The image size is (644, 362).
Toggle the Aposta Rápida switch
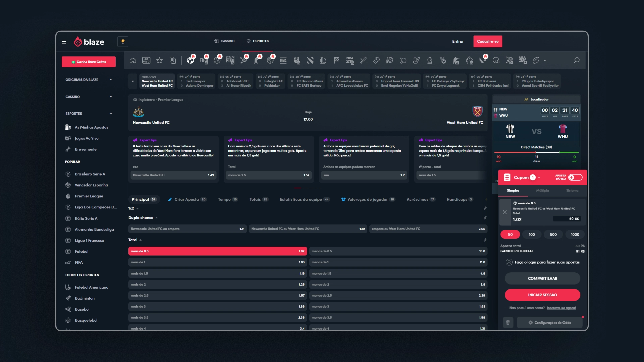[575, 177]
